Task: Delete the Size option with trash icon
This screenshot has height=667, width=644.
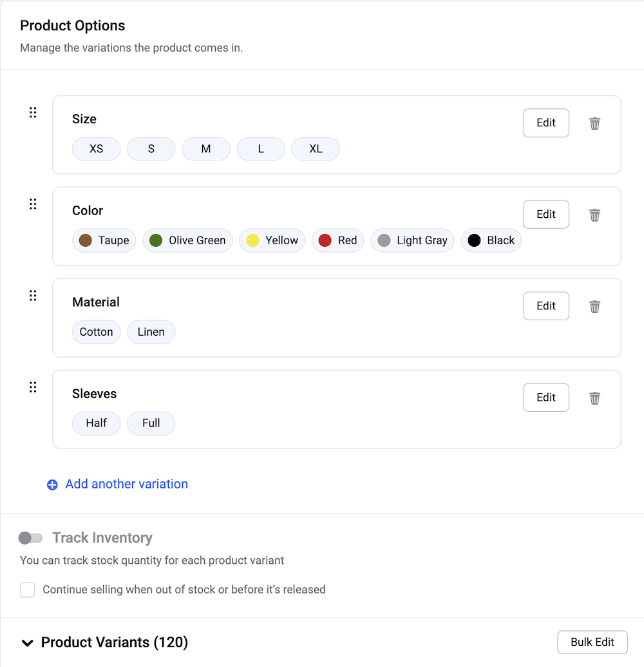Action: 595,123
